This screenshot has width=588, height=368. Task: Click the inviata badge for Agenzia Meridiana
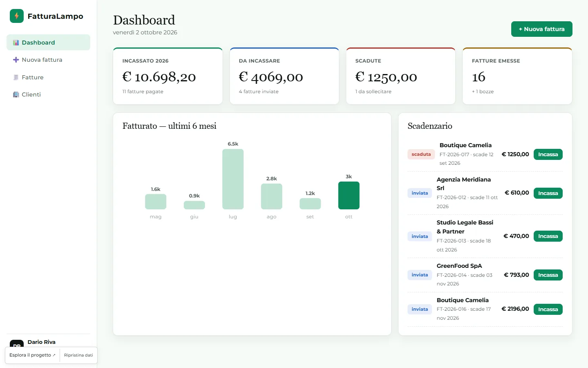point(420,193)
